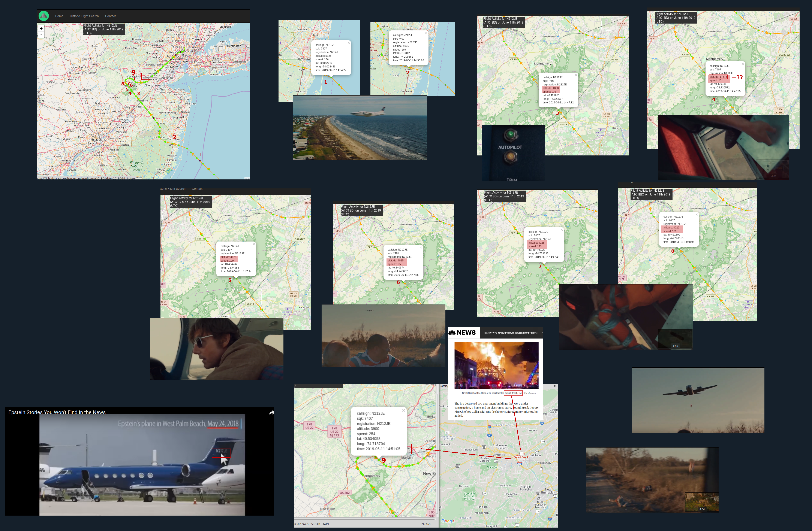Click 'speed: 257' in the 14:36:26 popup
Image resolution: width=812 pixels, height=531 pixels.
point(400,49)
